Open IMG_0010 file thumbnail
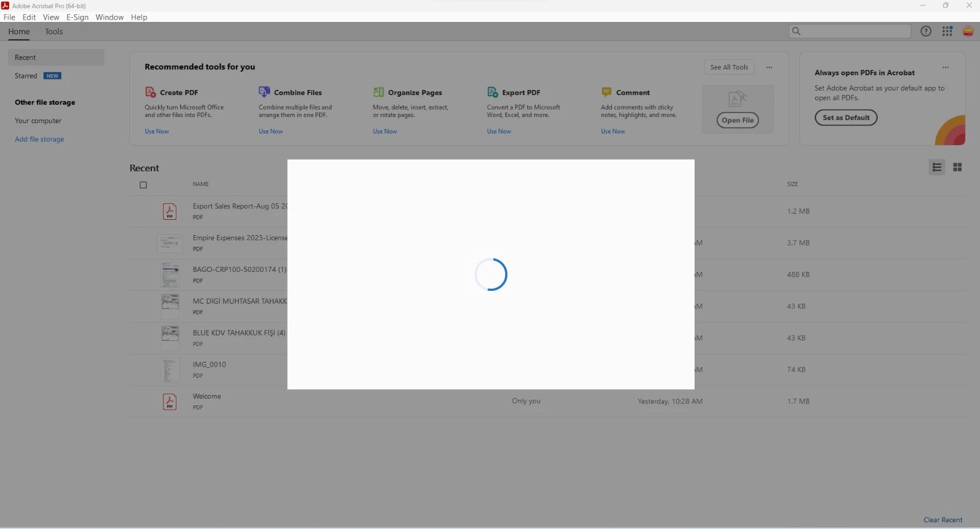The image size is (980, 529). [x=170, y=370]
